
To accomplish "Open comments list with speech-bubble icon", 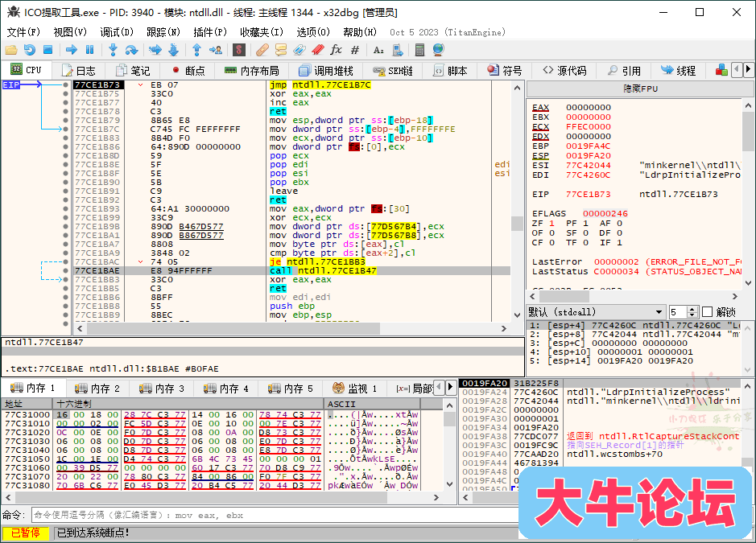I will pos(281,50).
